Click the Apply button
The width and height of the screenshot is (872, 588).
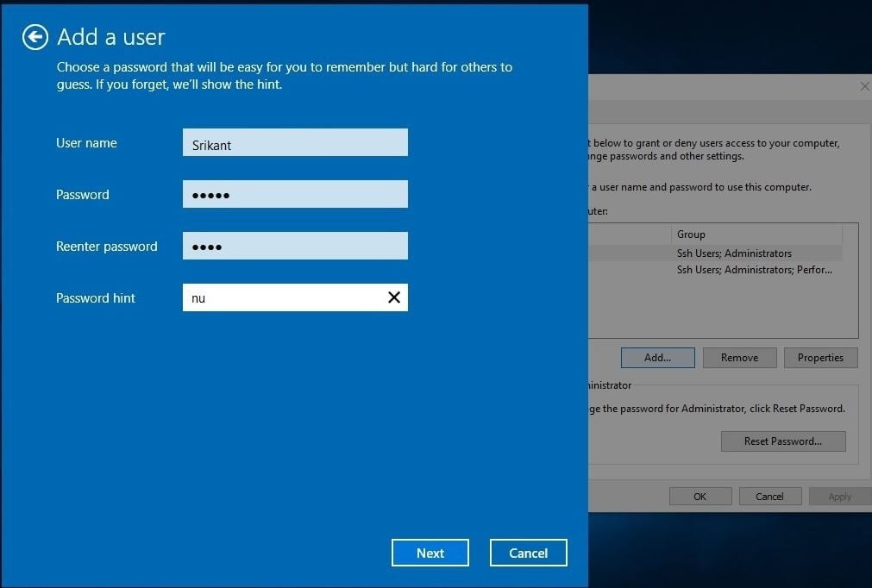click(839, 497)
